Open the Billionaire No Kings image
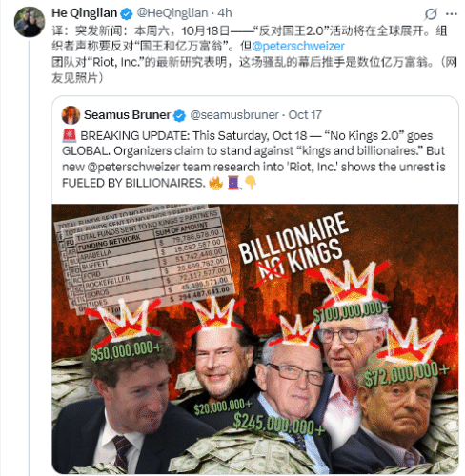This screenshot has height=476, width=465. (255, 339)
